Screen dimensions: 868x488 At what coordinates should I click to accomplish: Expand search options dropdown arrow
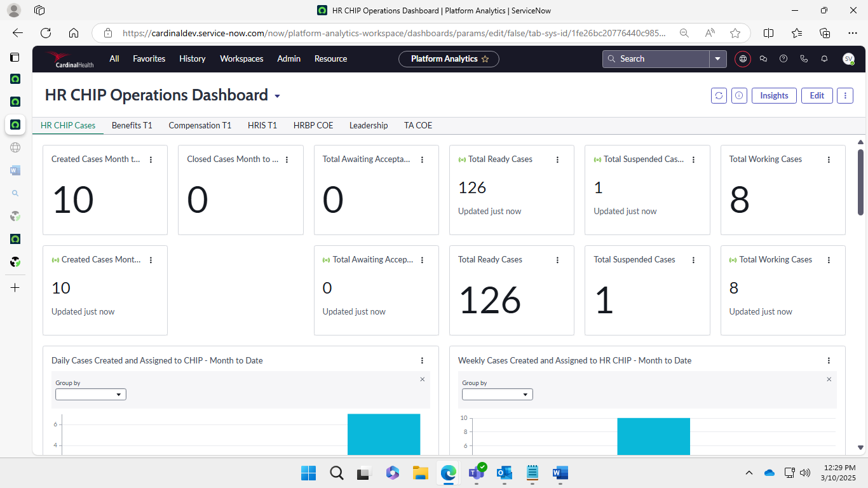click(x=718, y=58)
